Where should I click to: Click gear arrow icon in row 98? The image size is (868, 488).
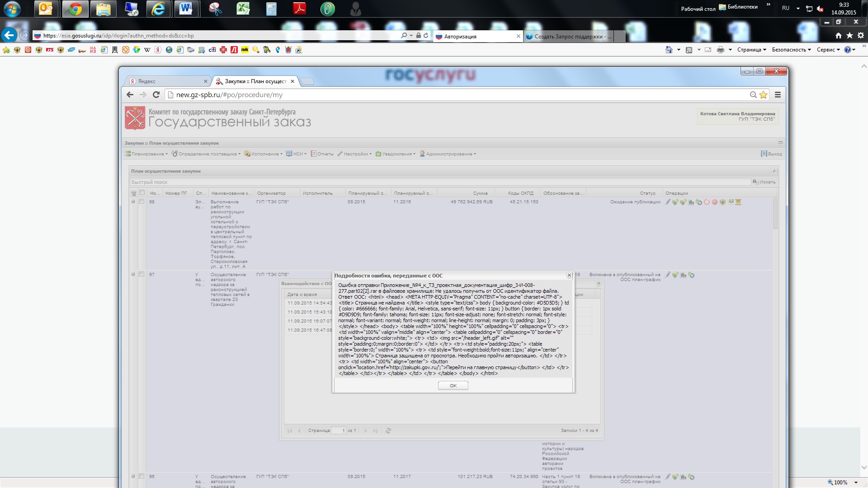pos(699,202)
